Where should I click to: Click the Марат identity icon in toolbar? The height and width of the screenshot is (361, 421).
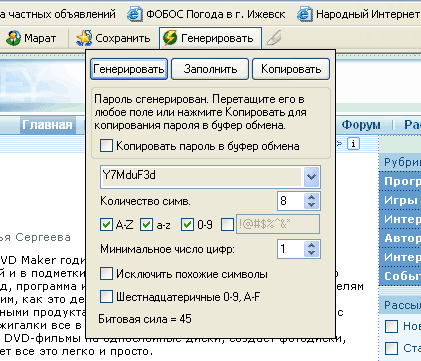click(x=13, y=38)
